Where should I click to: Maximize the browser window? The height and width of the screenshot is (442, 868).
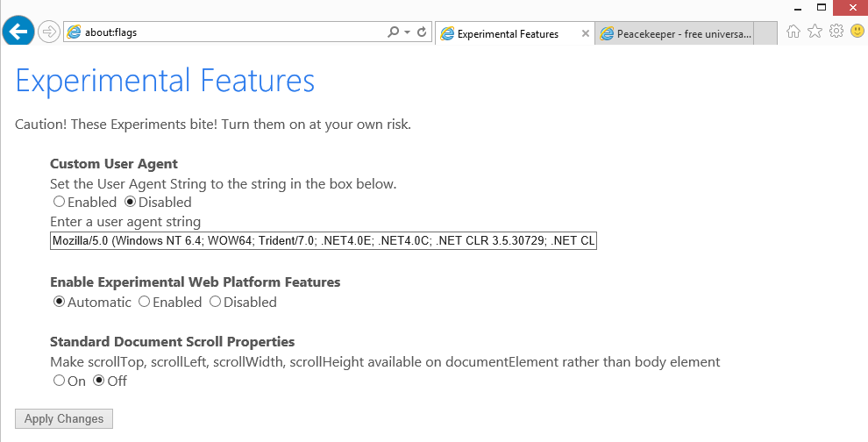coord(822,8)
